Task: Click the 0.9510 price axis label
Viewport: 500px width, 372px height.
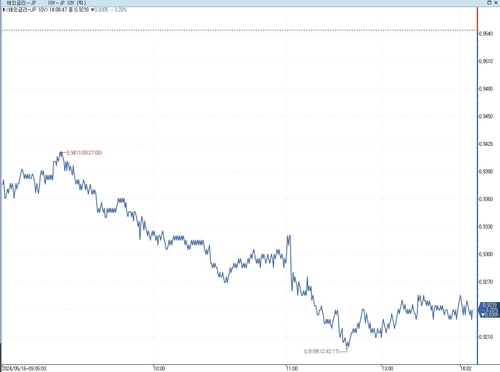Action: click(486, 61)
